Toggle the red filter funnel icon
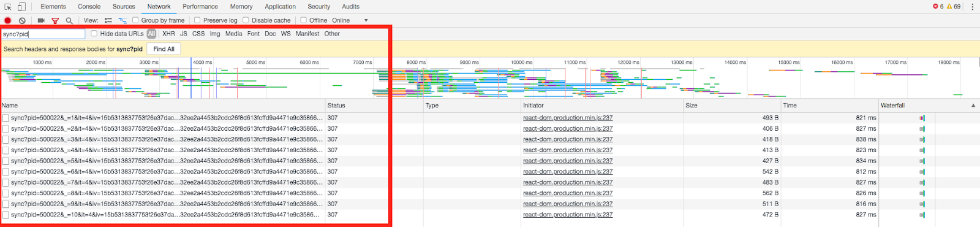The image size is (980, 227). [55, 20]
